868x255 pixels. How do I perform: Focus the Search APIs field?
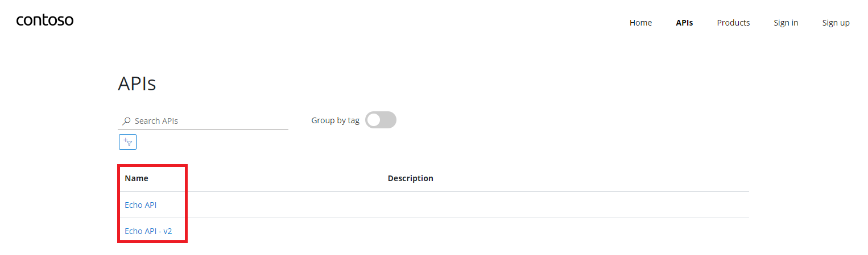[x=203, y=121]
